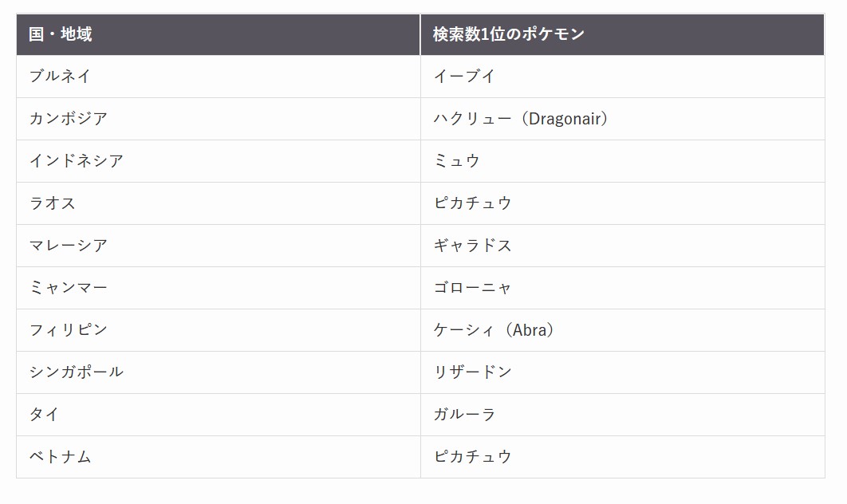The height and width of the screenshot is (504, 847).
Task: Select the ブルネイ cell
Action: 61,77
